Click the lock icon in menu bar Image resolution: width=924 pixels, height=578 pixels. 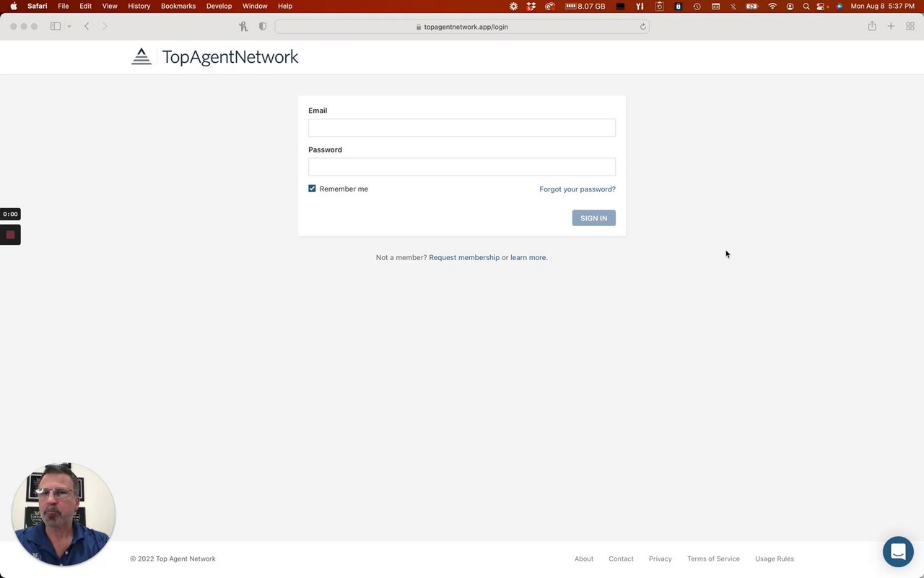pos(678,6)
